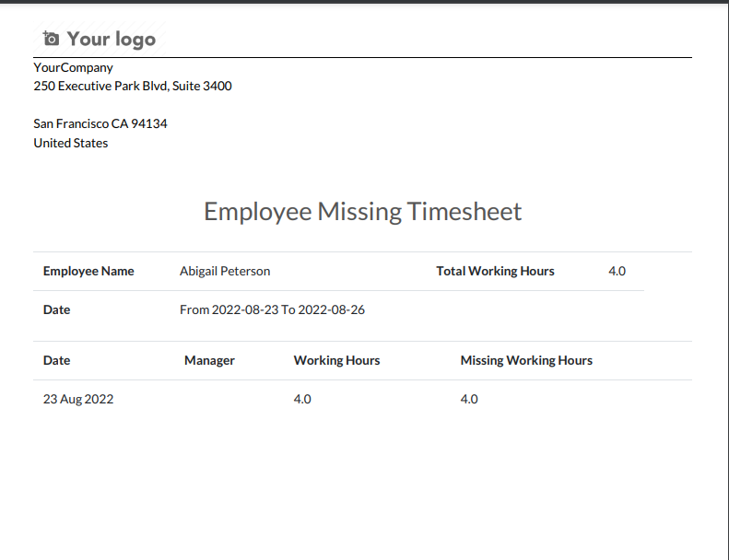Viewport: 729px width, 560px height.
Task: Click the camera icon in logo
Action: [x=51, y=39]
